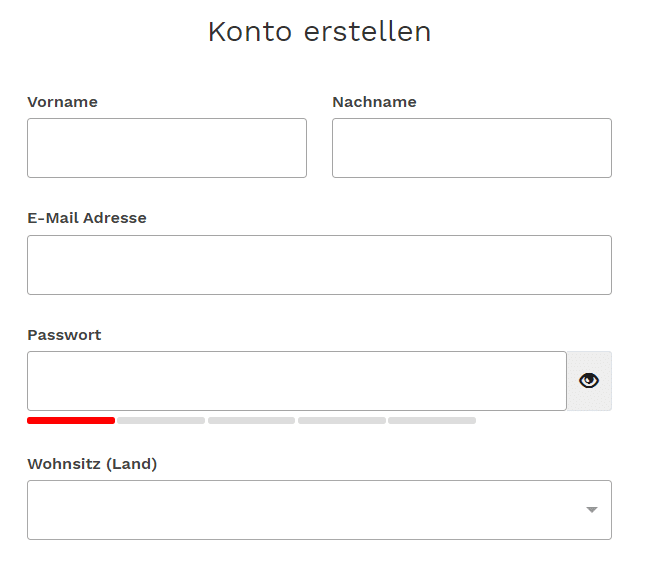The image size is (645, 564).
Task: Click the Passwort label
Action: [64, 335]
